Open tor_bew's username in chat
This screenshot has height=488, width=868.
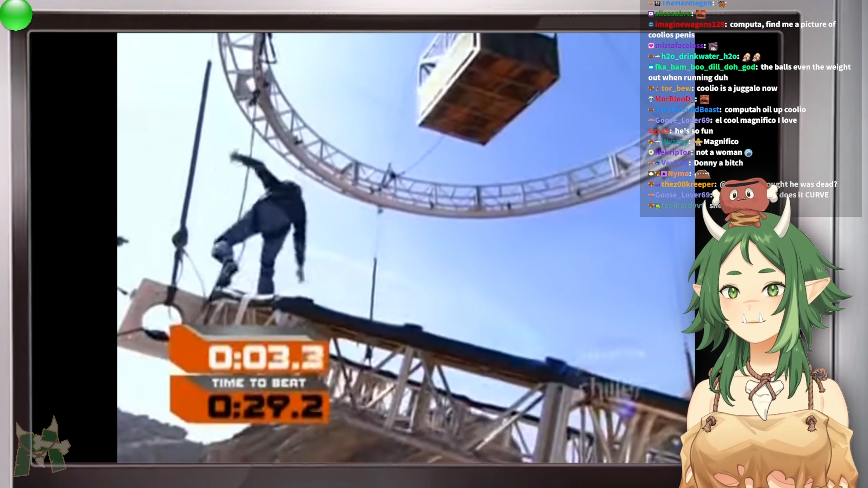point(676,89)
